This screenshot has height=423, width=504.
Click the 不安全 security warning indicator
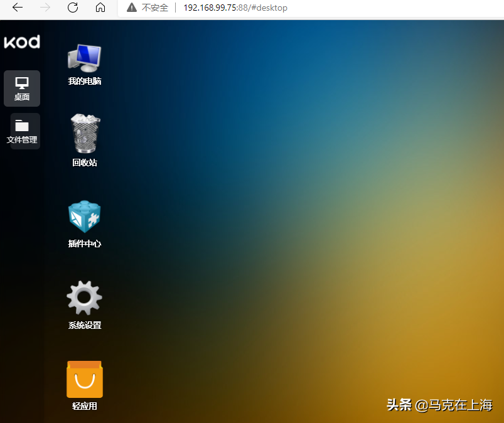click(148, 8)
